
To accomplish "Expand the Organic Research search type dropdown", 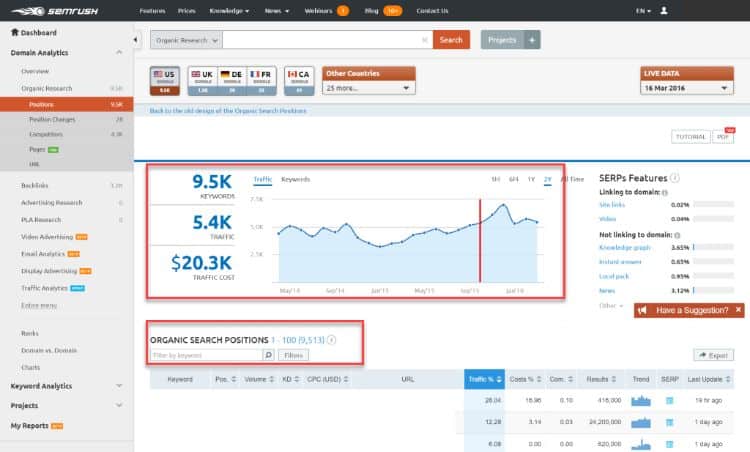I will click(x=186, y=40).
